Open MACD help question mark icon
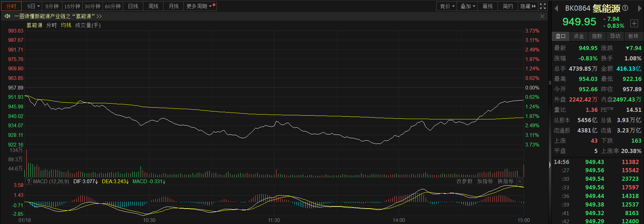This screenshot has width=644, height=224. pos(29,181)
